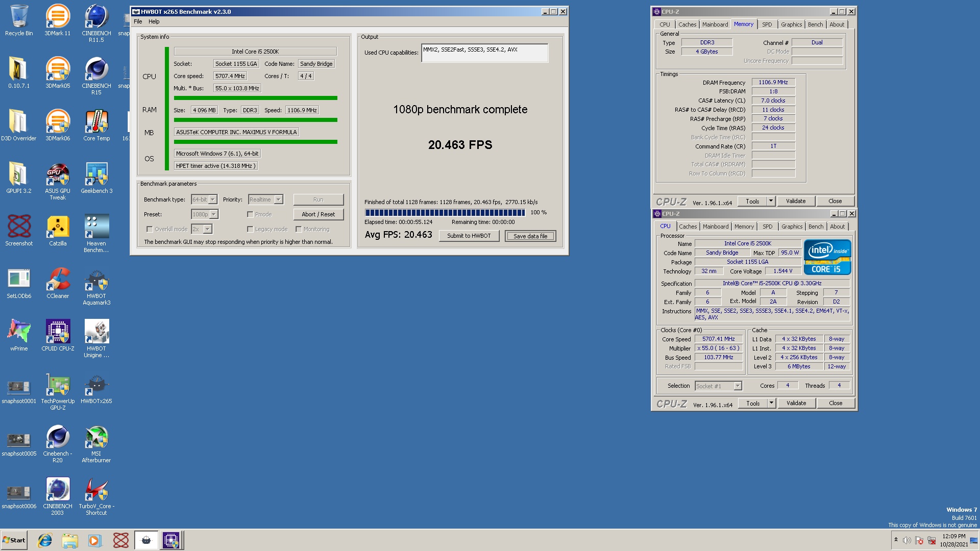This screenshot has height=551, width=980.
Task: Open Tools dropdown arrow in CPU tab CPU-Z window
Action: pyautogui.click(x=771, y=403)
